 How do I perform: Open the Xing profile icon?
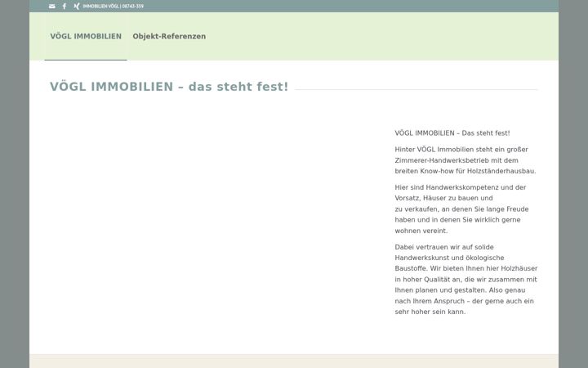tap(77, 6)
